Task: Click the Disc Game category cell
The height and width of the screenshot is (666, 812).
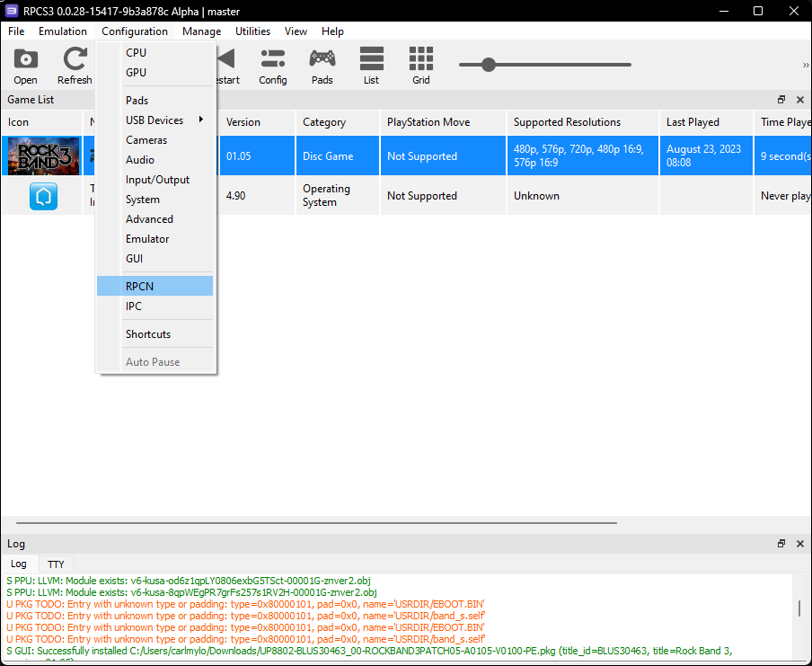Action: 338,156
